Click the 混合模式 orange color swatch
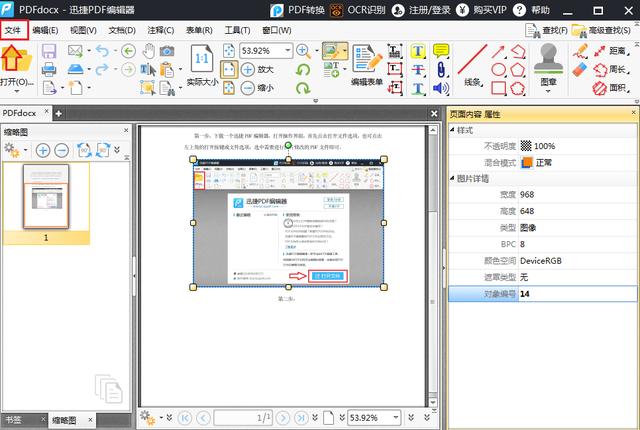640x430 pixels. [527, 162]
